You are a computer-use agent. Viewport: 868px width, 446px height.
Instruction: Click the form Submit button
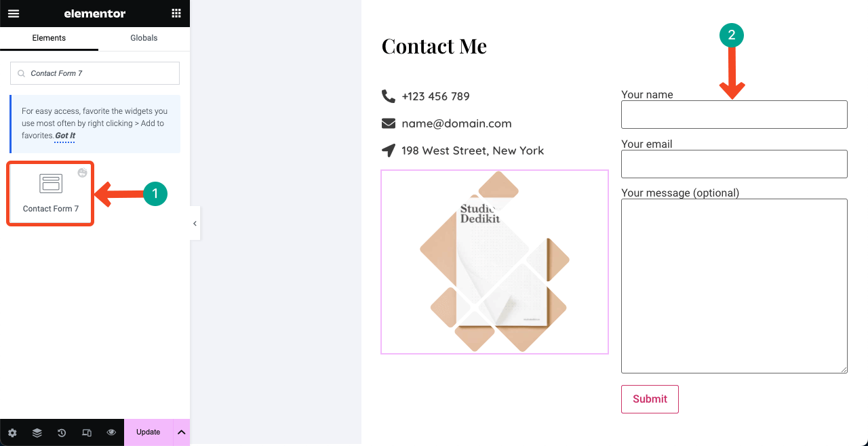click(650, 399)
